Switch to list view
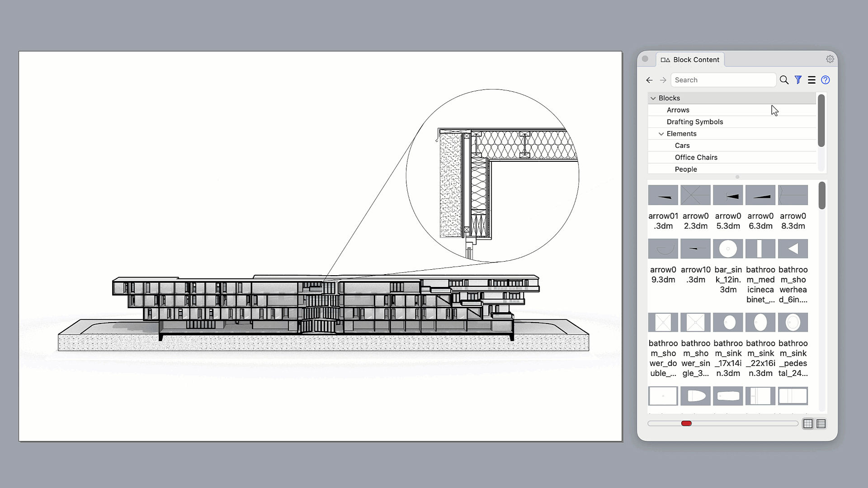The image size is (868, 488). pyautogui.click(x=821, y=424)
